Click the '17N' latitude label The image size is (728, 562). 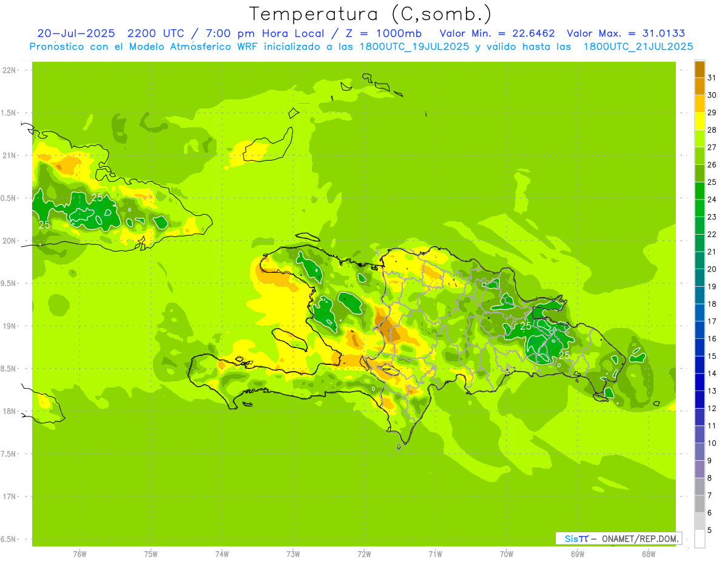[x=10, y=497]
